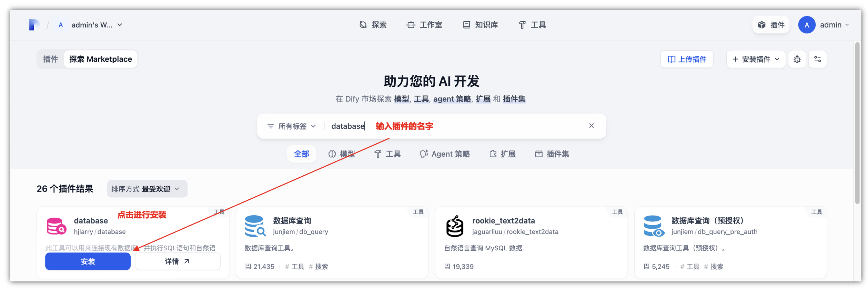Select the 插件集 category filter
Screen dimensions: 868x292
552,154
